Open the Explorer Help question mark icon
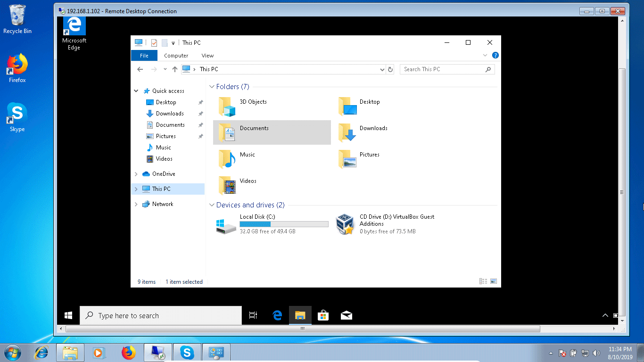Screen dimensions: 644x362 click(495, 55)
